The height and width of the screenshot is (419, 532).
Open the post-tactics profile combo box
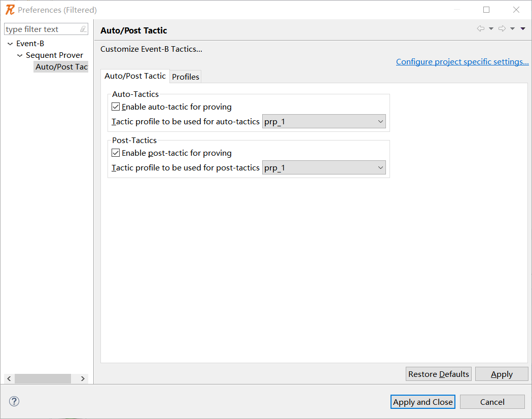[x=324, y=167]
